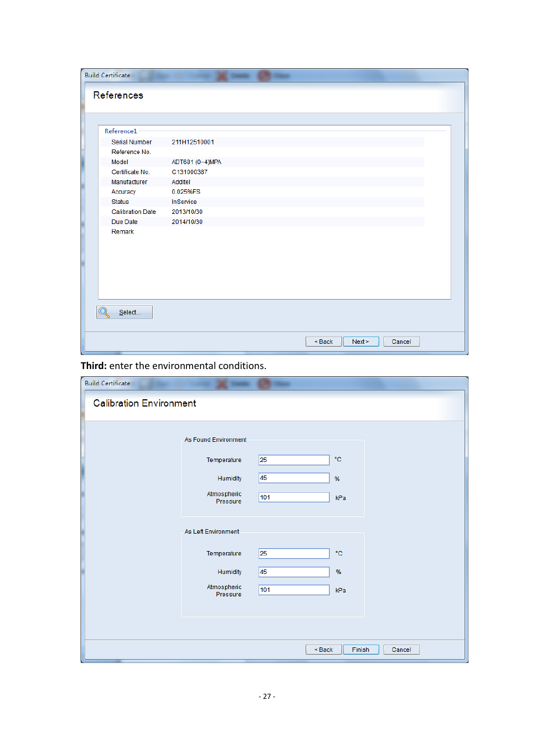Click the Remark label
Screen dimensions: 534x756
point(123,232)
